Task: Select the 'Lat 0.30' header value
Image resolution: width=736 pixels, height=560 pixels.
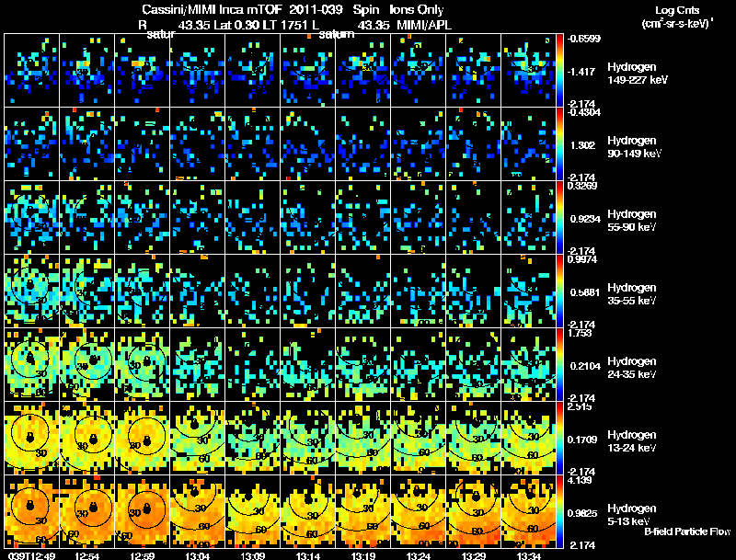Action: pyautogui.click(x=237, y=25)
